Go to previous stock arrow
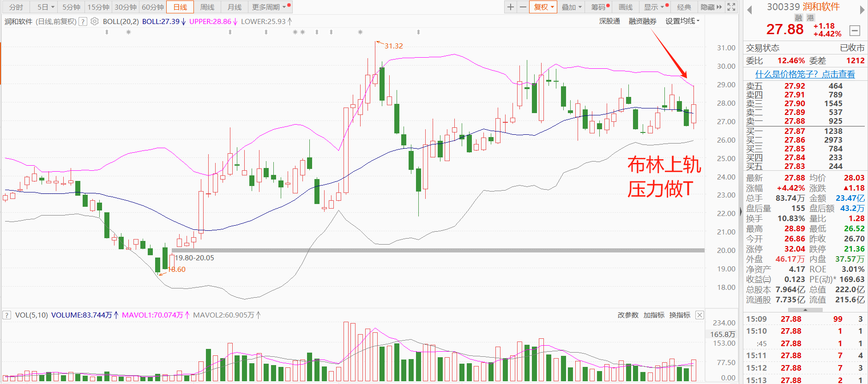 [749, 10]
